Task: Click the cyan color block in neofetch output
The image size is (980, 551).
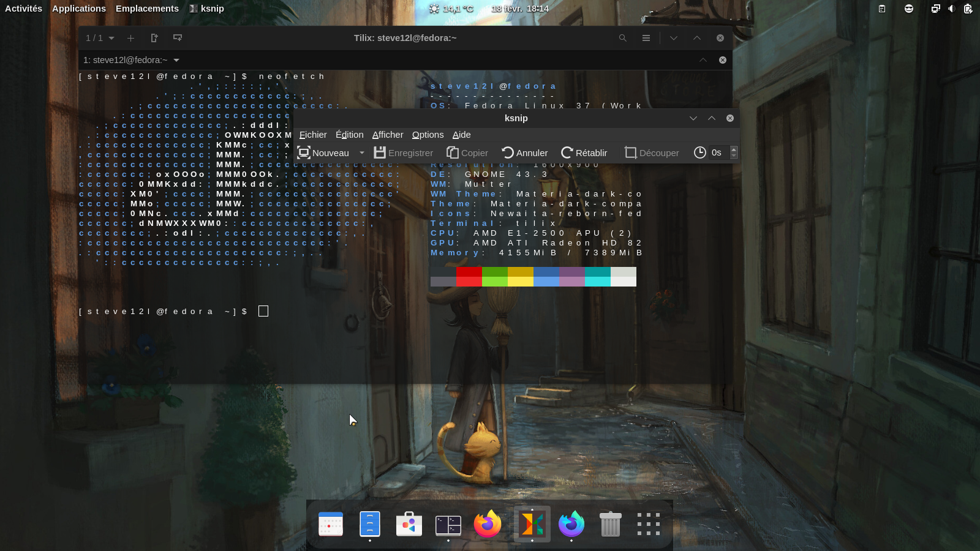Action: [x=598, y=277]
